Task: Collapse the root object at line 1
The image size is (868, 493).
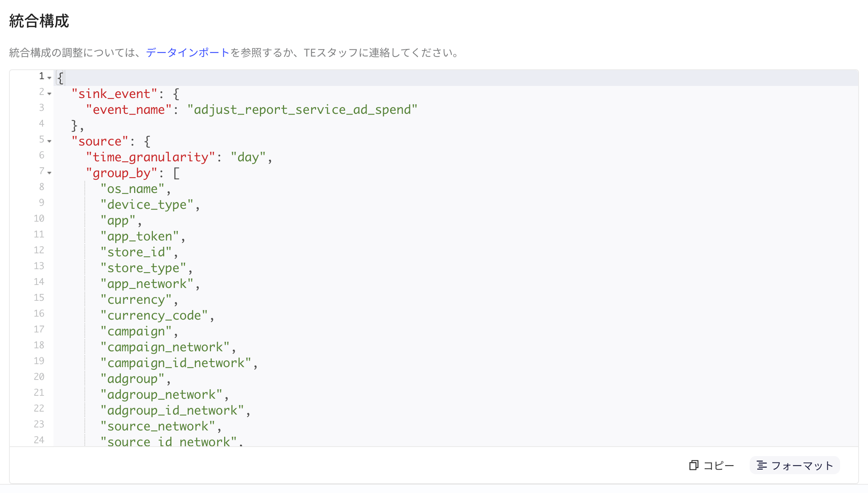Action: (49, 78)
